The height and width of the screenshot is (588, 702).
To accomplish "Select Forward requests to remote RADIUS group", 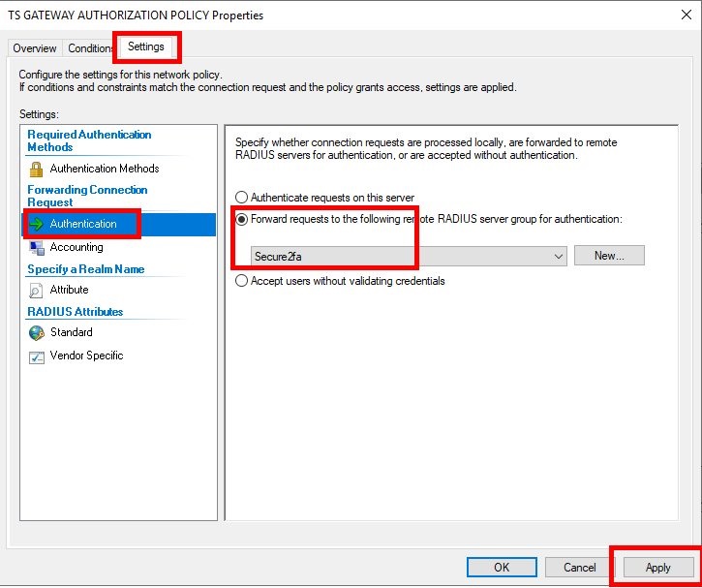I will (242, 219).
